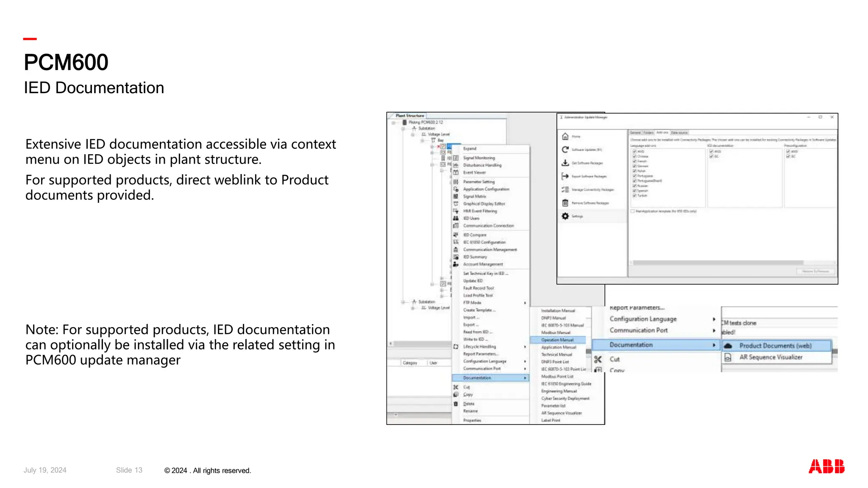Uncheck ANSI under IED documentation

pos(711,151)
